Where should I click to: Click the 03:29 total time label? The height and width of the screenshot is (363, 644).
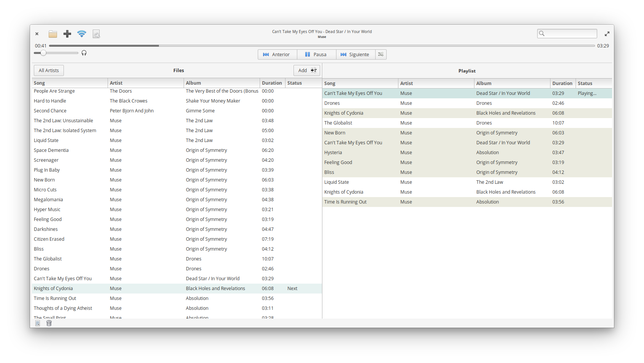(x=603, y=46)
